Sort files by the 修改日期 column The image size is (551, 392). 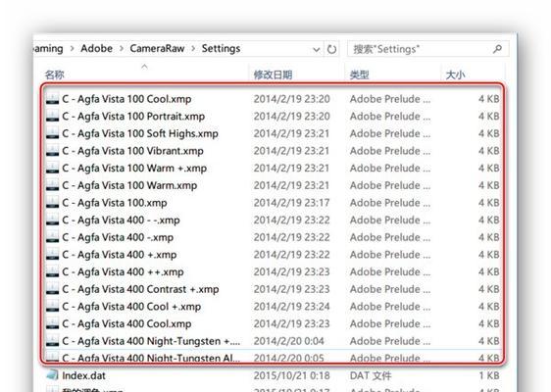(x=273, y=74)
